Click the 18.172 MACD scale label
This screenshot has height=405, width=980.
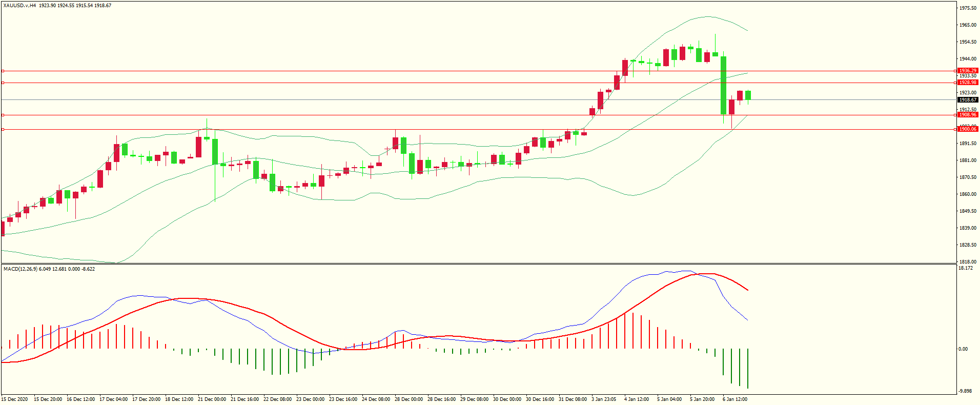(965, 268)
